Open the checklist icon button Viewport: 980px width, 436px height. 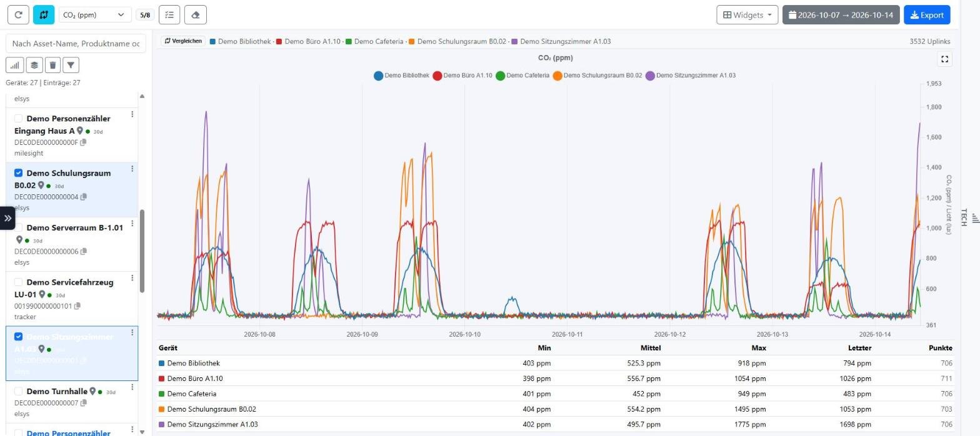[x=169, y=15]
